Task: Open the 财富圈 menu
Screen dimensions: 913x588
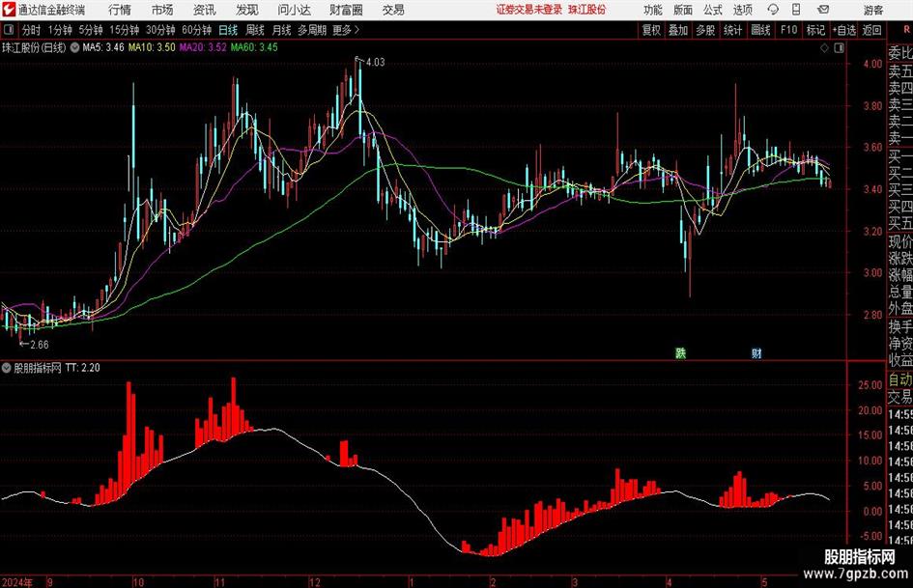Action: [x=346, y=10]
